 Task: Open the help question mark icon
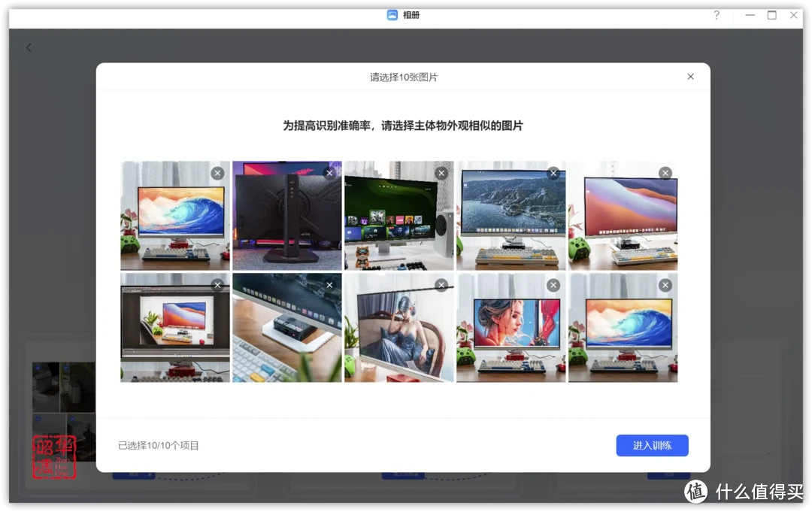716,15
